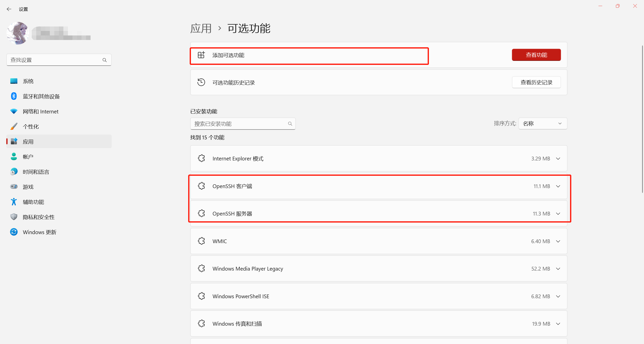Restore down the 设置 window
This screenshot has width=644, height=344.
click(618, 6)
